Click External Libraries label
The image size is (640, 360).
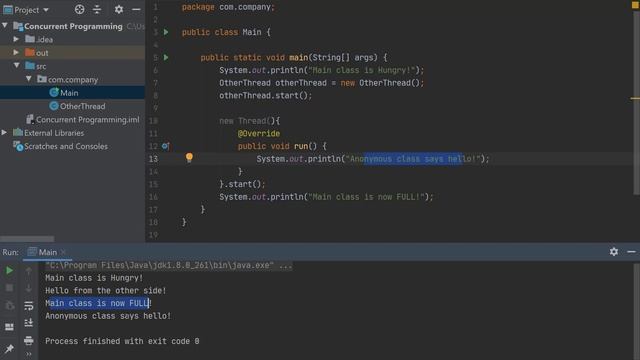[x=54, y=133]
